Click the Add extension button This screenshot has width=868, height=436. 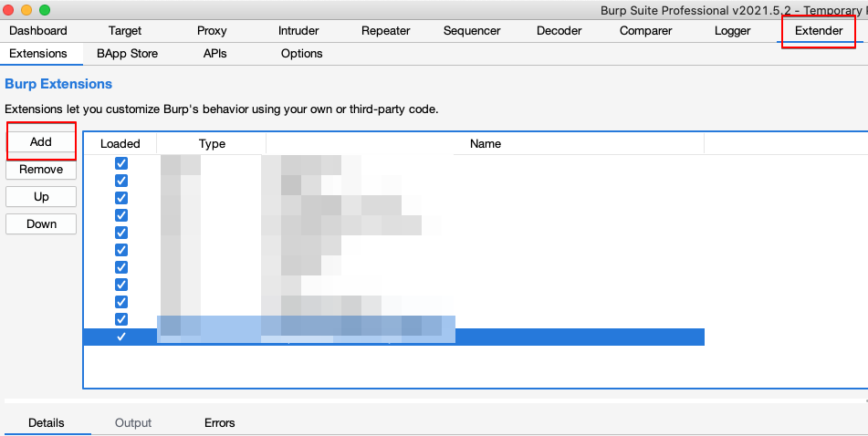click(x=41, y=141)
